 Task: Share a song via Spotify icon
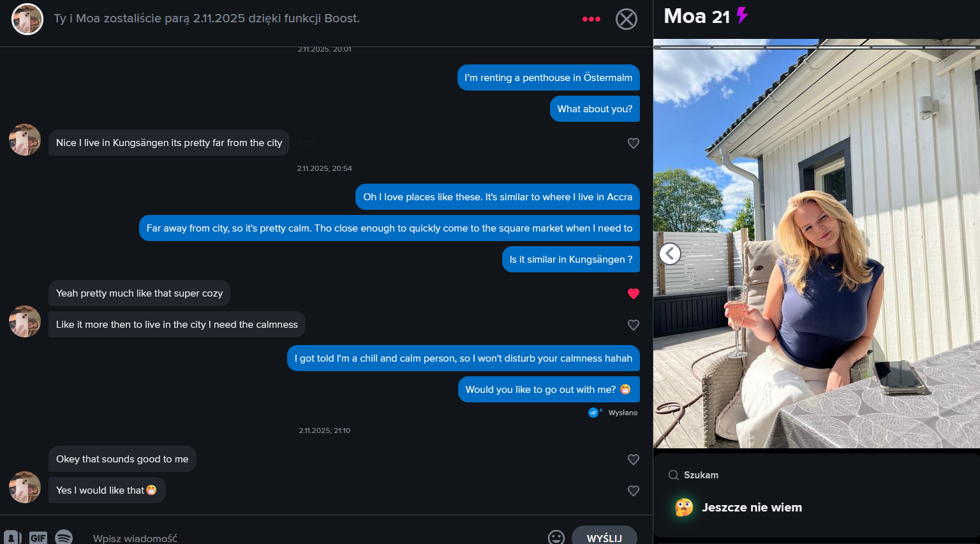64,538
